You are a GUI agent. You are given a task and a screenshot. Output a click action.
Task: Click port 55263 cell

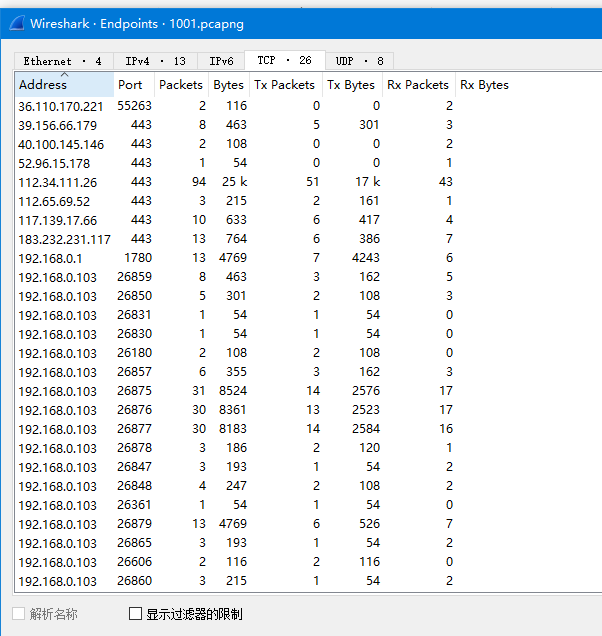coord(134,106)
